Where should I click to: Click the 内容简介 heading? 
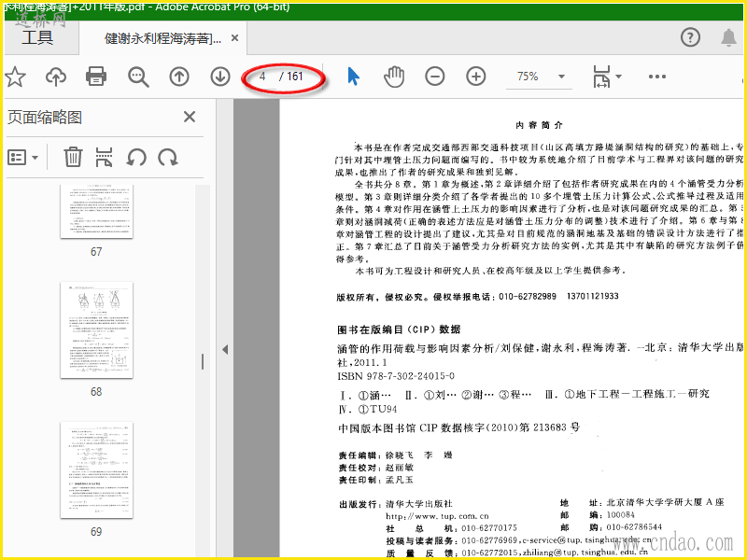(539, 125)
